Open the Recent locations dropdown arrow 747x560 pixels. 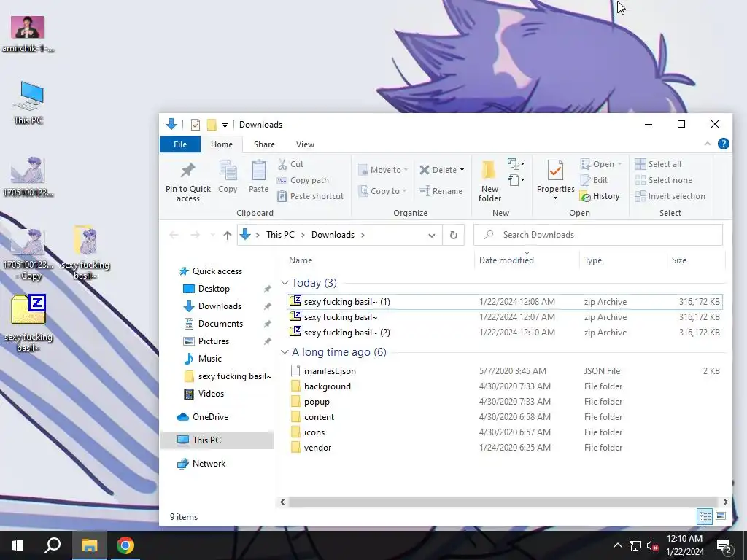click(212, 235)
